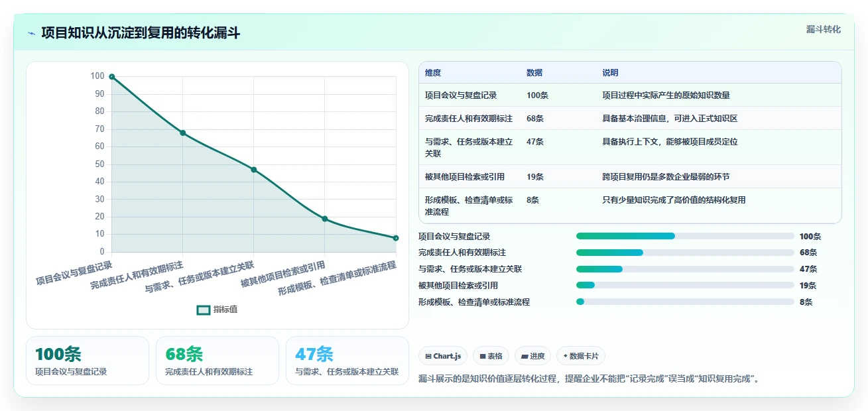Select the 表格 tag chip
This screenshot has height=411, width=868.
coord(492,356)
